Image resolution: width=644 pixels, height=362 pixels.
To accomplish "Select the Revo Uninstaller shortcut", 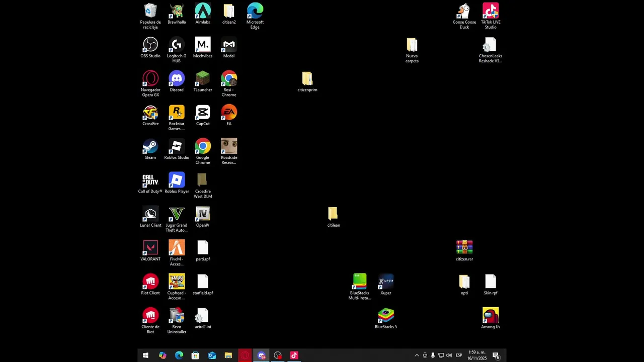I will point(177,321).
